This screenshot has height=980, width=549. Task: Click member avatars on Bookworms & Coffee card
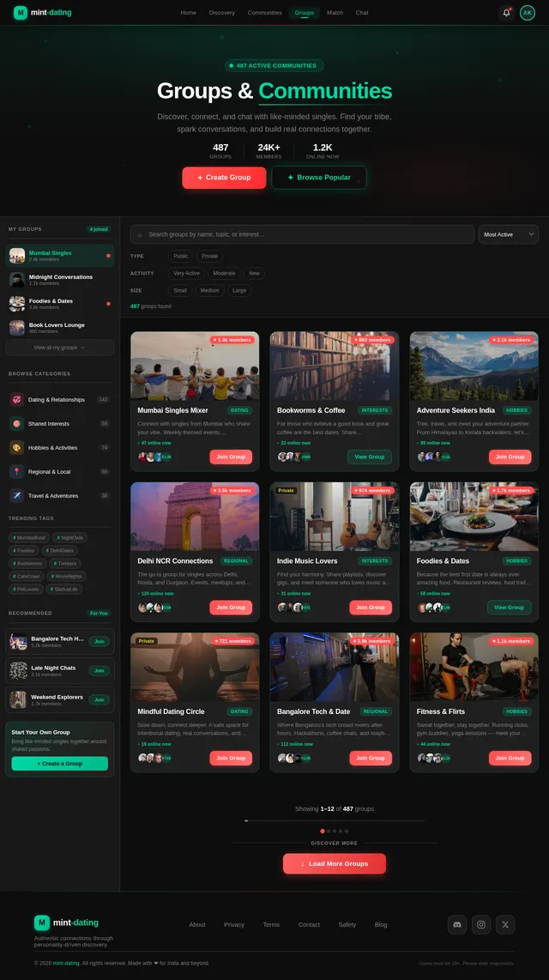click(x=294, y=457)
